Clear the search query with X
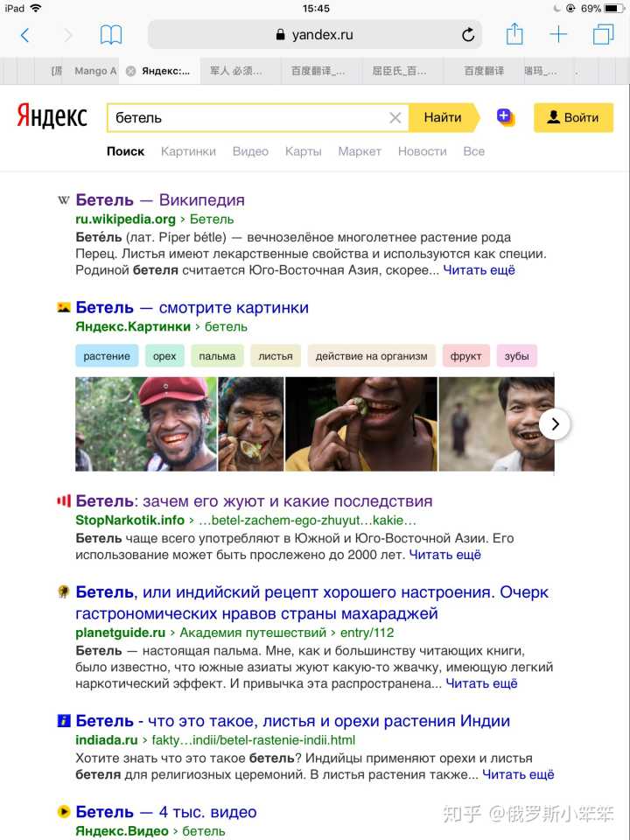 395,118
